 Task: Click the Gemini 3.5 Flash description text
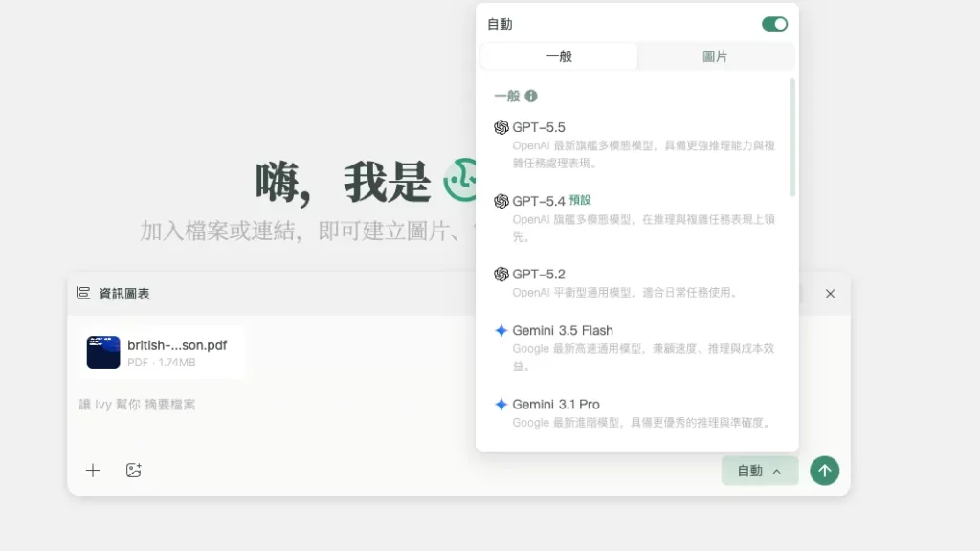pos(643,358)
